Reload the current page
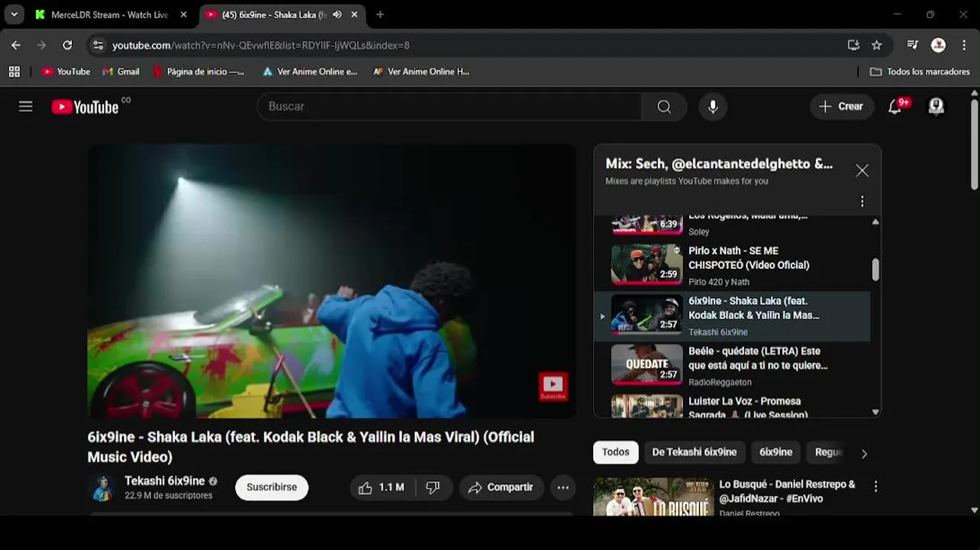This screenshot has height=550, width=980. point(67,45)
